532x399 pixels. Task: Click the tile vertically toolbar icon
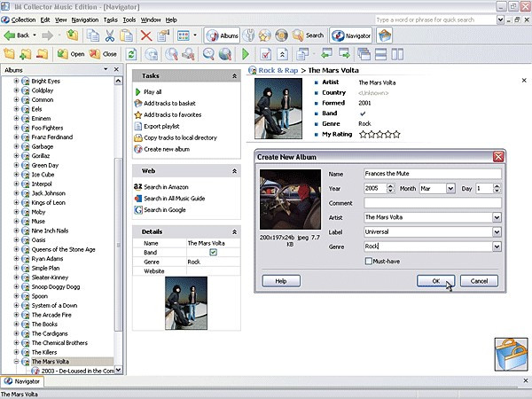pos(397,54)
